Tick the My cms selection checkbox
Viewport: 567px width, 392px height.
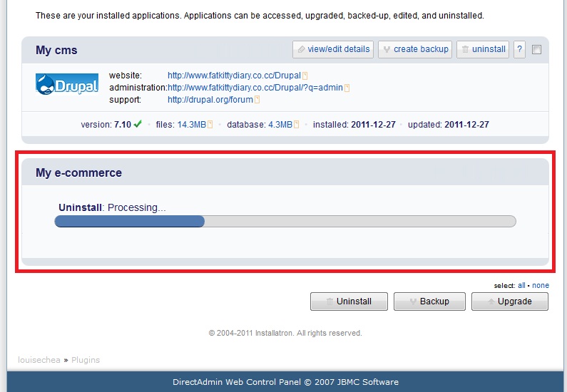pyautogui.click(x=536, y=49)
